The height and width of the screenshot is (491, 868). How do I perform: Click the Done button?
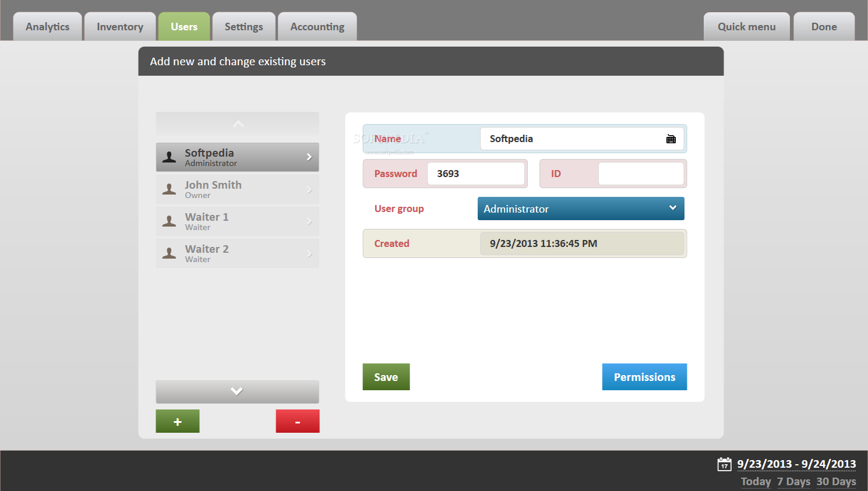824,27
